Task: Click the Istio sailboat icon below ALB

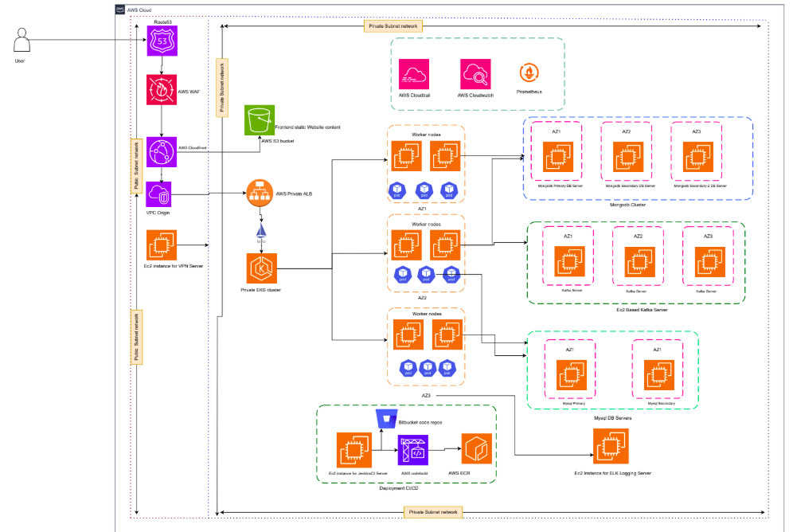Action: (x=261, y=231)
